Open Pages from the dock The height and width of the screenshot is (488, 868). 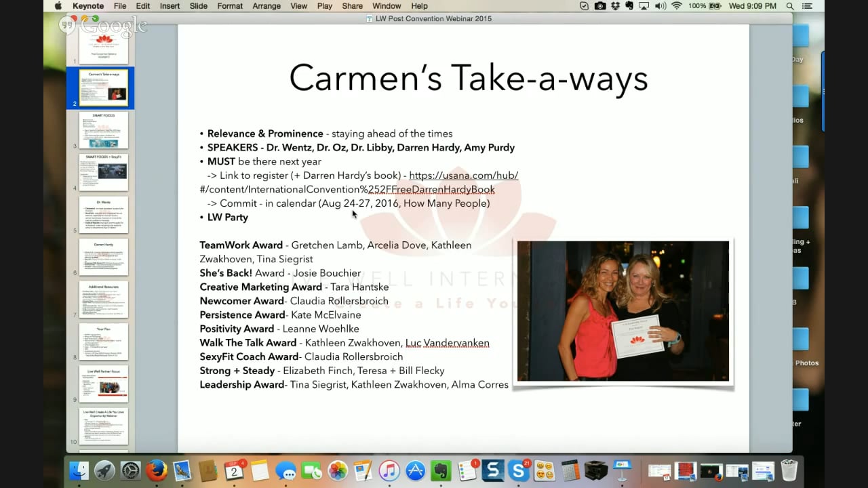coord(363,470)
